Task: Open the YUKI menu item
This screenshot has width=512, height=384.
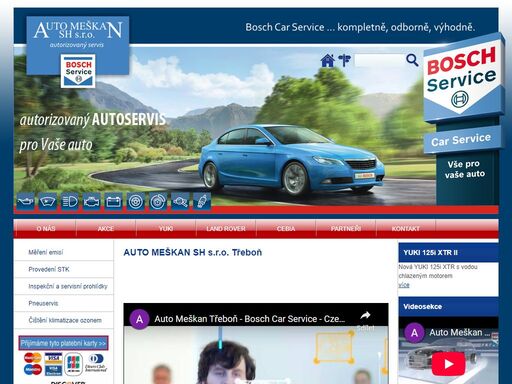Action: [x=166, y=229]
